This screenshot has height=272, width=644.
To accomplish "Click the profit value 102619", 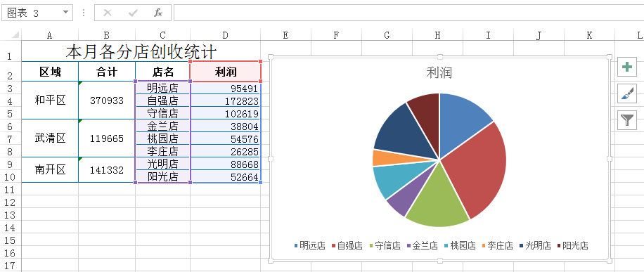I will click(226, 113).
